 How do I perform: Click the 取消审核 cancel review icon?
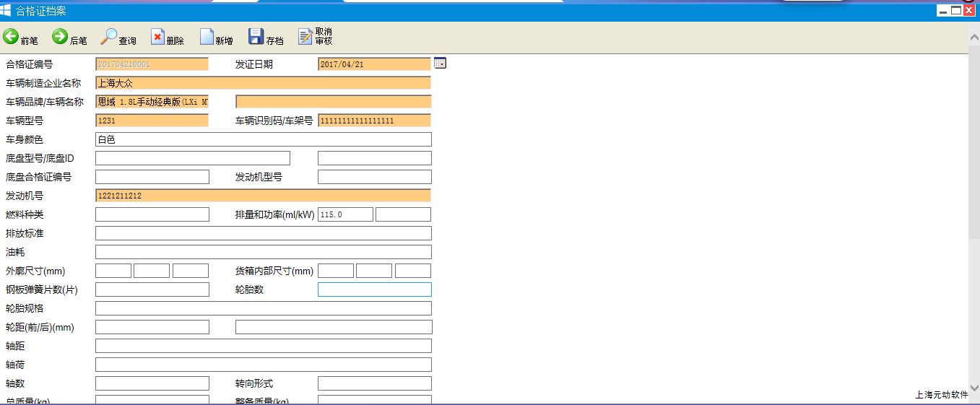click(305, 37)
